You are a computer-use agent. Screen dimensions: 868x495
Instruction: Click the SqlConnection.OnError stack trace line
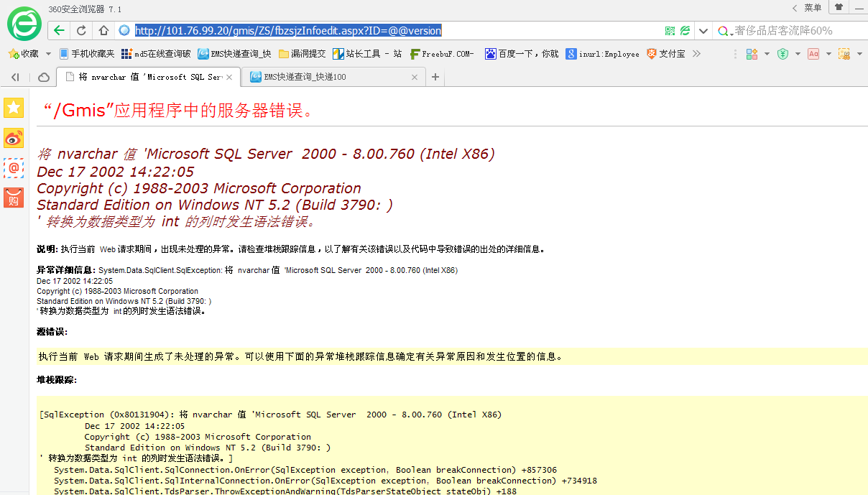pos(305,470)
